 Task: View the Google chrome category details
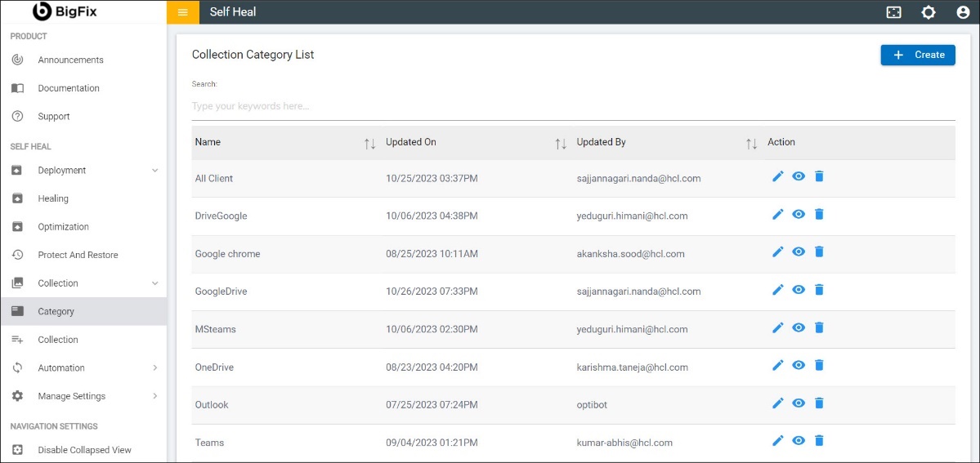coord(799,252)
